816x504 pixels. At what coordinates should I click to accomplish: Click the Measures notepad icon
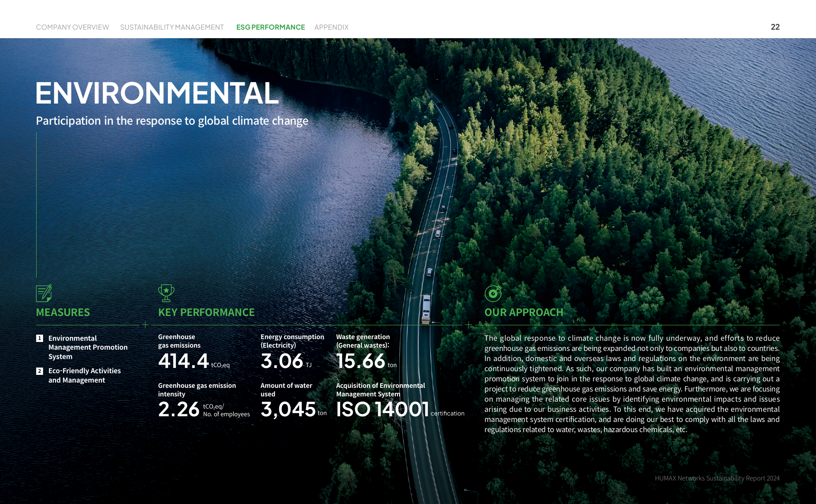click(44, 293)
